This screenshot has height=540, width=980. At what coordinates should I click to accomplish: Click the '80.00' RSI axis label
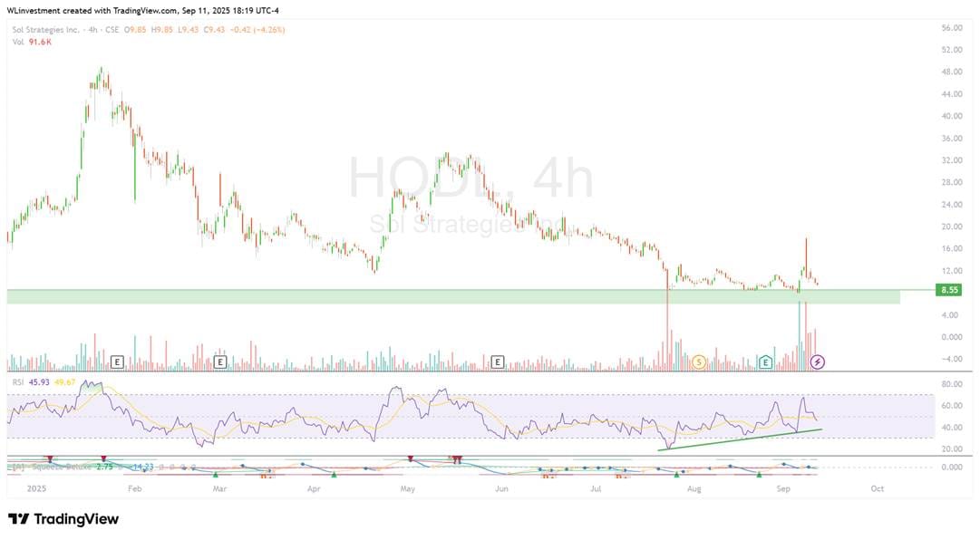[x=952, y=384]
